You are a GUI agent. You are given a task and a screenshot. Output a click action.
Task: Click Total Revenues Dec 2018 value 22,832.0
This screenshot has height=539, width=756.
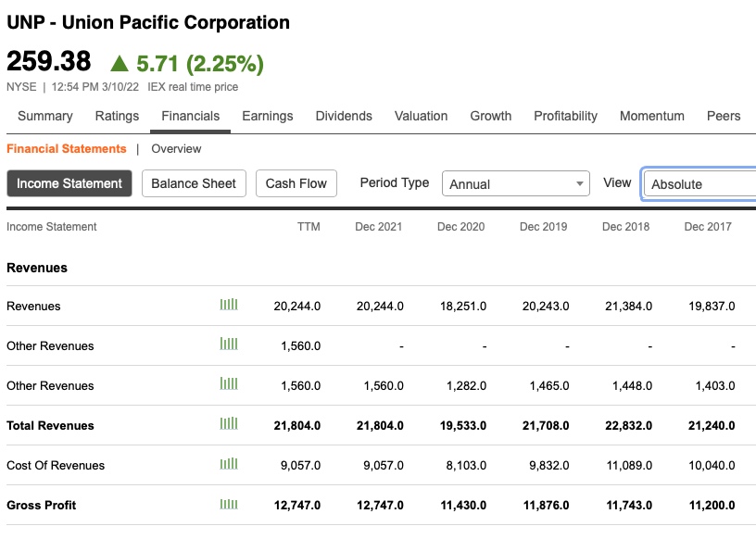click(x=629, y=426)
